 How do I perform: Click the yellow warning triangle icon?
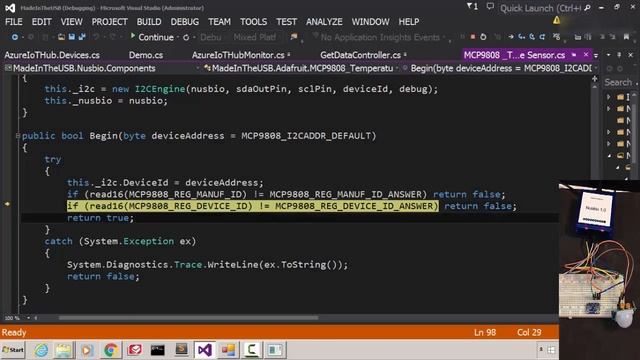pyautogui.click(x=556, y=20)
